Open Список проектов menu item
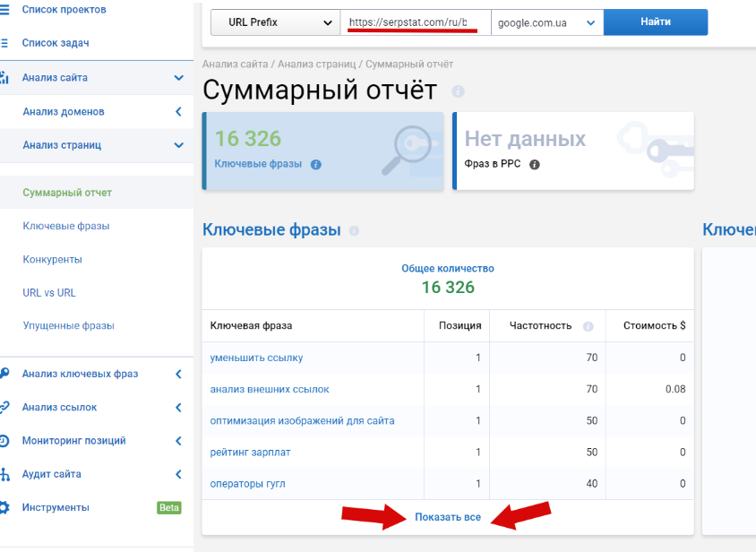 [x=64, y=10]
